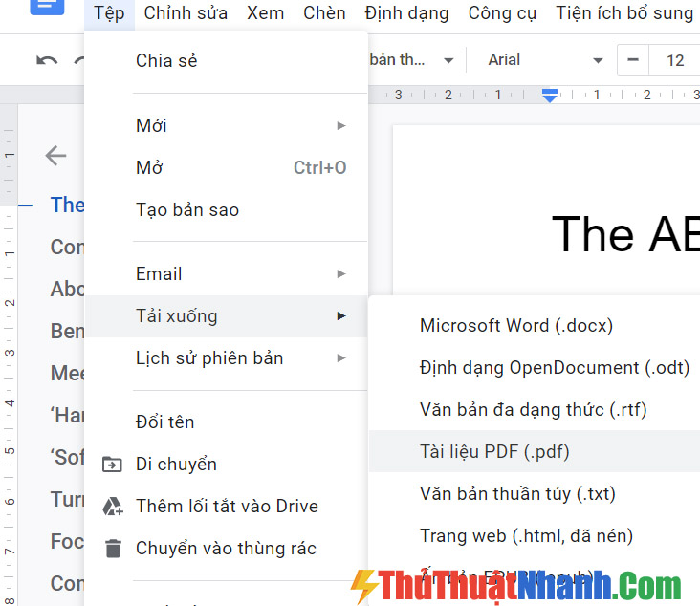Image resolution: width=700 pixels, height=606 pixels.
Task: Open the Định dạng menu
Action: pos(406,13)
